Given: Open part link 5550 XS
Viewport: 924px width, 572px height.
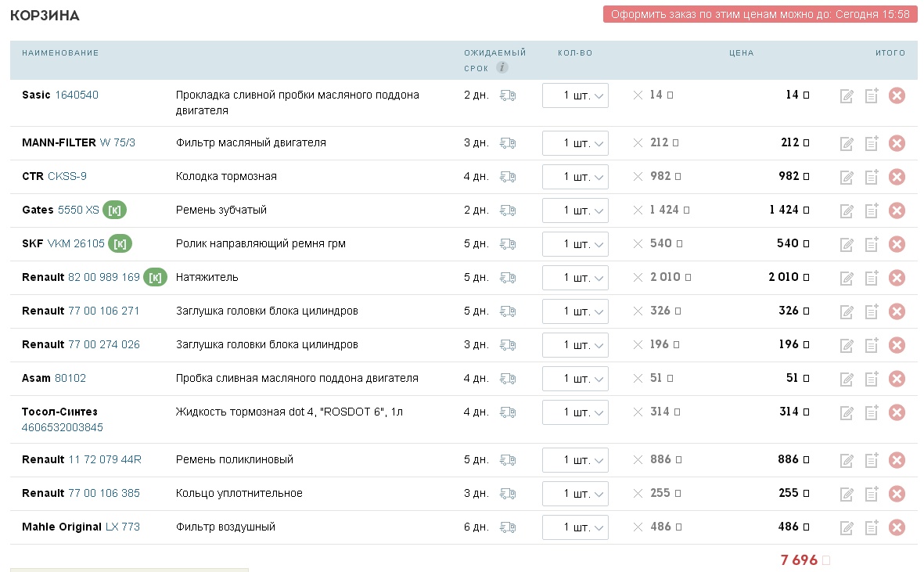Looking at the screenshot, I should (x=78, y=210).
